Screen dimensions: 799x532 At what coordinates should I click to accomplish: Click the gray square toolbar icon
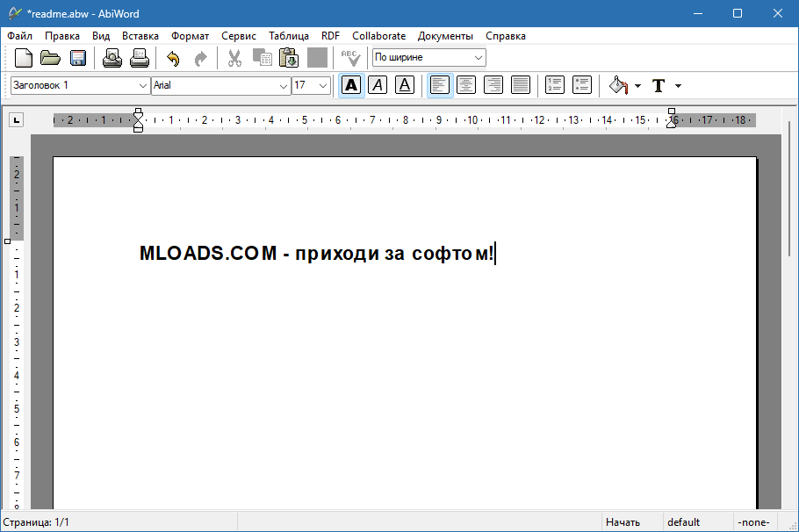[x=317, y=58]
